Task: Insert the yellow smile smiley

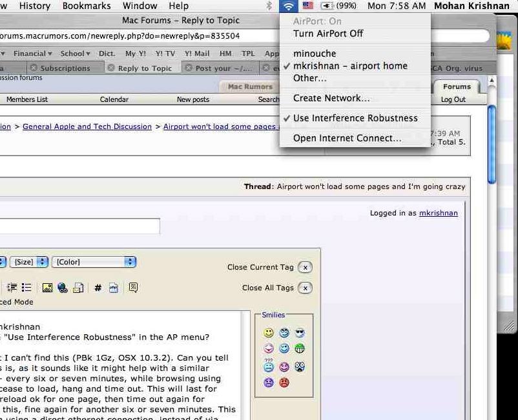Action: click(x=269, y=333)
